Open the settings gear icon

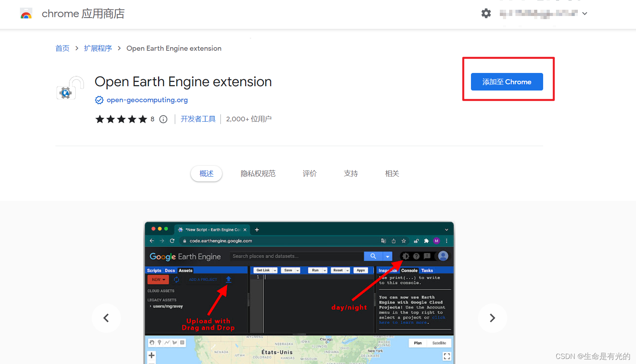tap(486, 13)
